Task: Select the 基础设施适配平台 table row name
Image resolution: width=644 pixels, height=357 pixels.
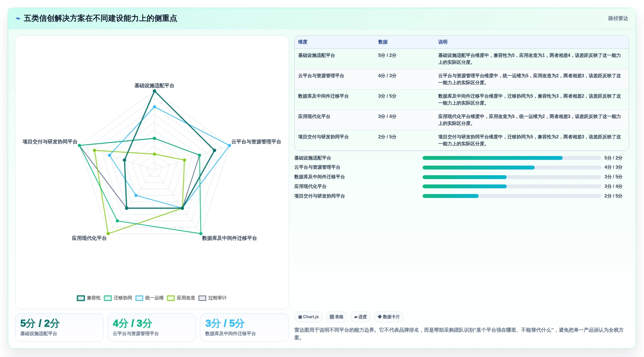Action: 316,55
